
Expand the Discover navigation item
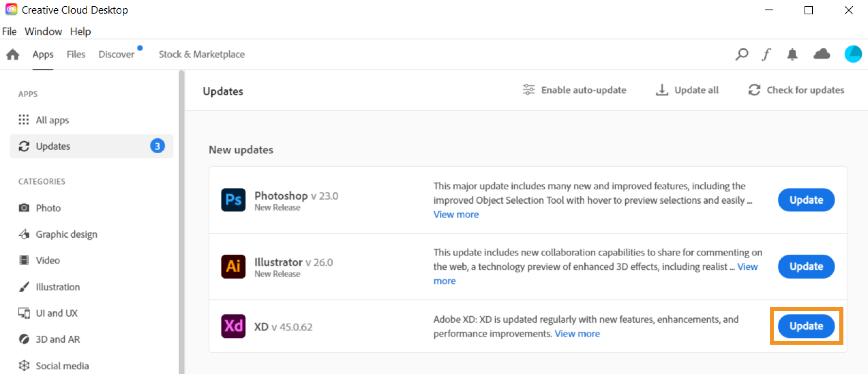pyautogui.click(x=116, y=54)
